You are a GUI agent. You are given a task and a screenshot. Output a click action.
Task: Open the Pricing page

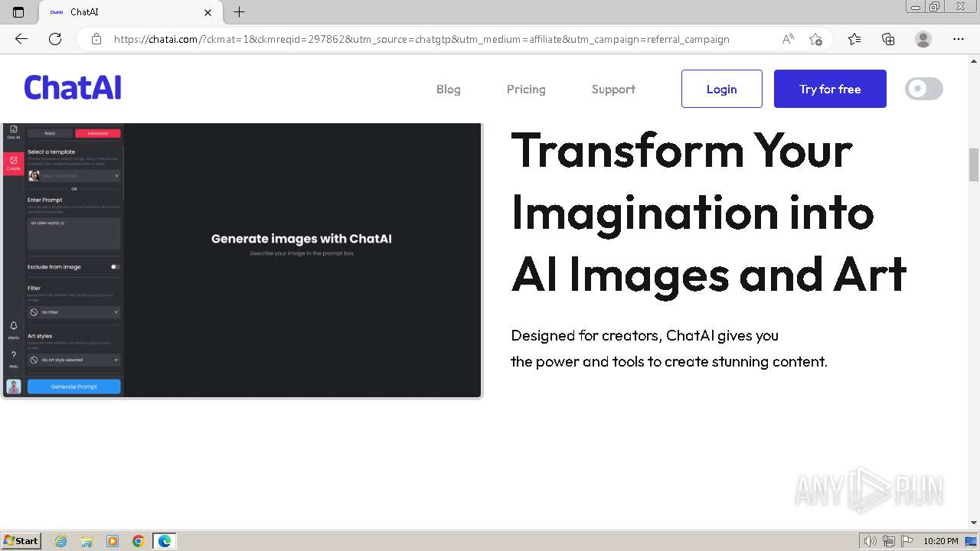pyautogui.click(x=526, y=90)
